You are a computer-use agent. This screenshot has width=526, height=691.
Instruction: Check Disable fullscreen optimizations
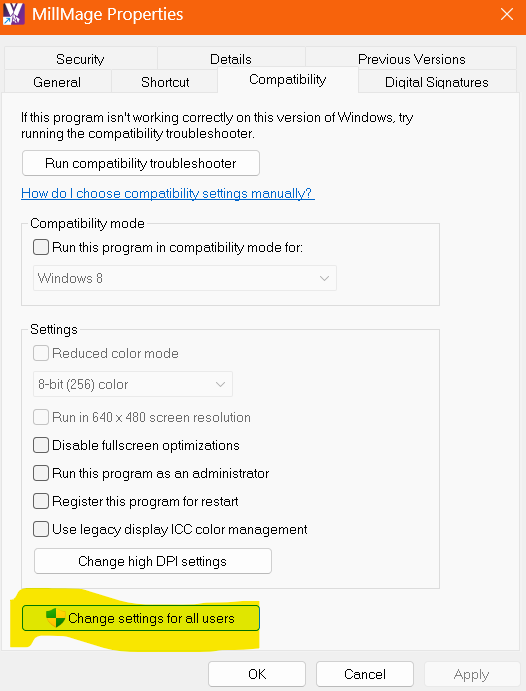[x=41, y=445]
